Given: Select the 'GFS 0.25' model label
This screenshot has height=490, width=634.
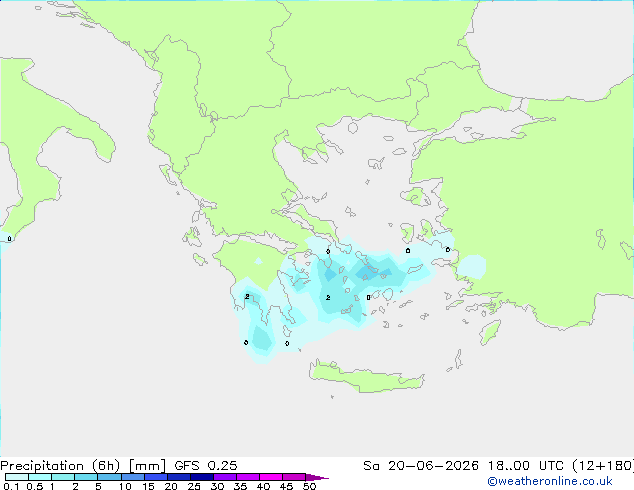Looking at the screenshot, I should (206, 466).
